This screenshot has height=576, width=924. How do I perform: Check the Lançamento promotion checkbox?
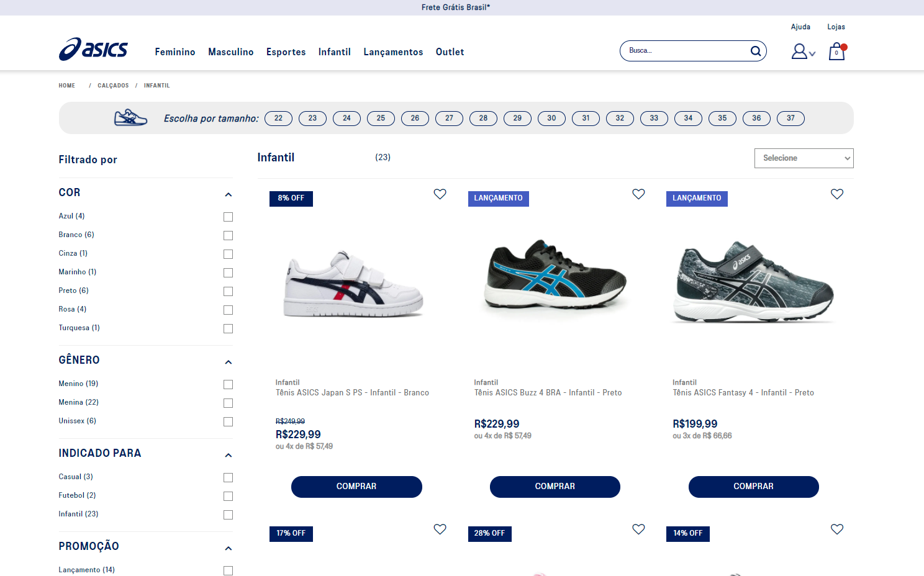coord(228,570)
